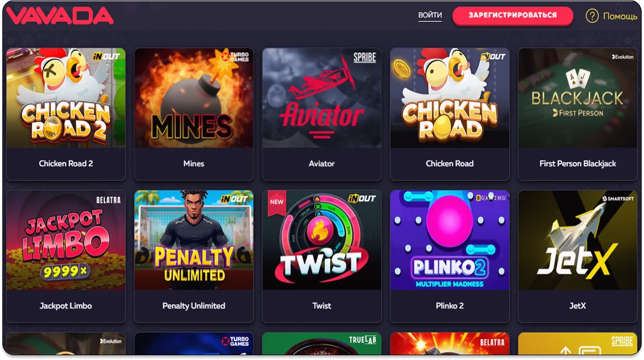Click the VAVADA logo

pyautogui.click(x=60, y=15)
